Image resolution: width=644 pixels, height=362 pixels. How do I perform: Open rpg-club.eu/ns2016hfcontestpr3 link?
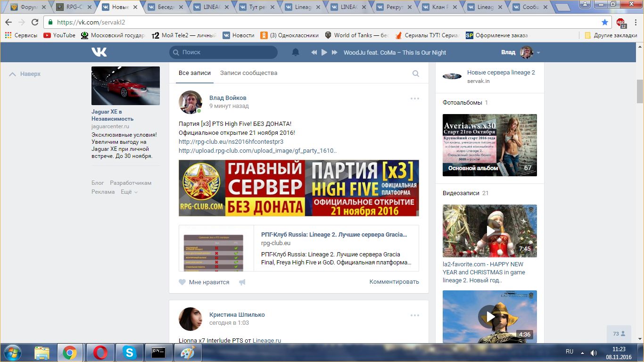pyautogui.click(x=231, y=141)
